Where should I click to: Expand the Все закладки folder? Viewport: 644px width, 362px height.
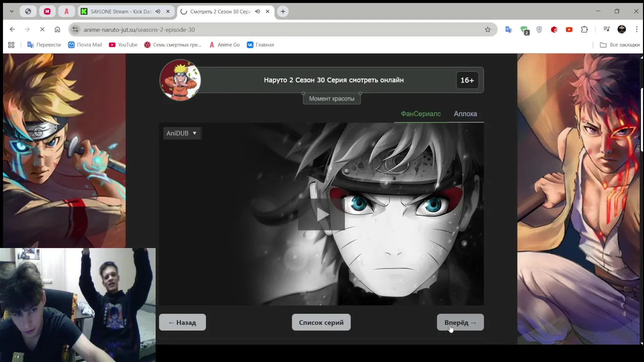coord(619,45)
